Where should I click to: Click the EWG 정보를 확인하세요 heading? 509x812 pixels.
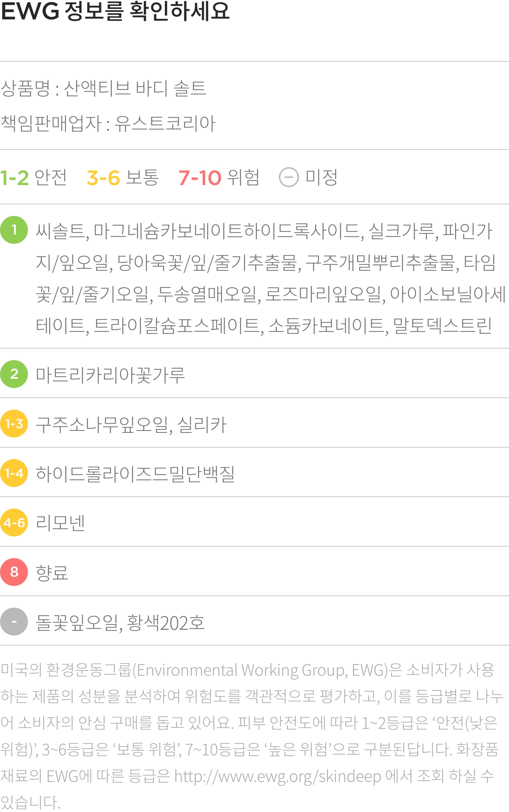pyautogui.click(x=115, y=11)
